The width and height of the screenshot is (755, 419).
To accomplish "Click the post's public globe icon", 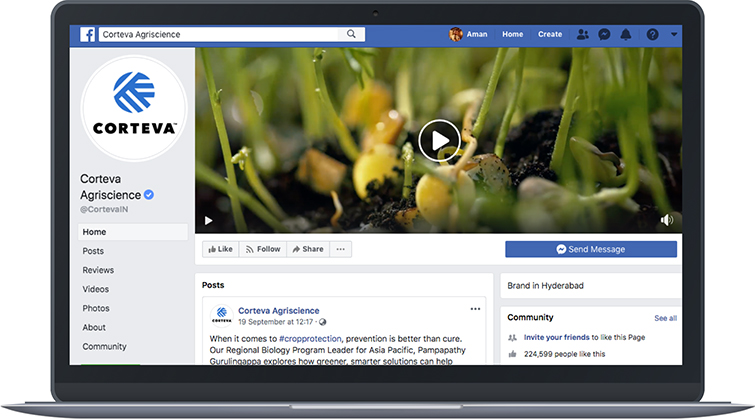I will [323, 322].
